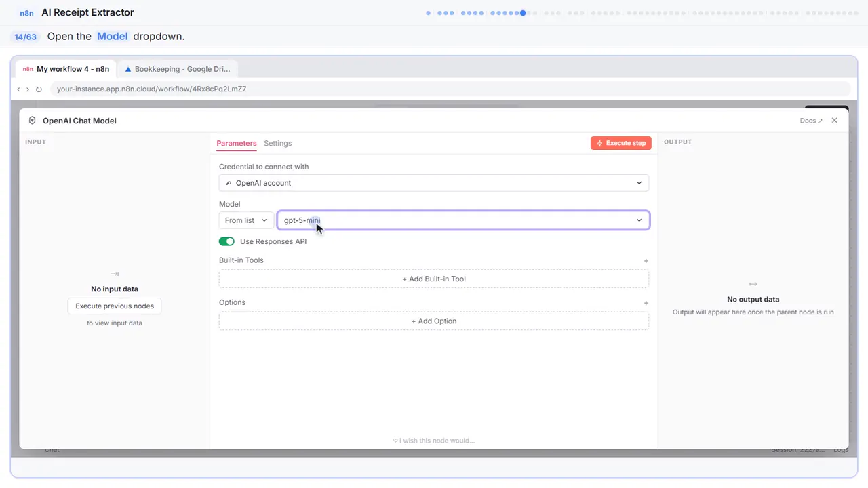Click the 'Credential to connect with' label
Viewport: 868px width, 488px height.
coord(264,167)
